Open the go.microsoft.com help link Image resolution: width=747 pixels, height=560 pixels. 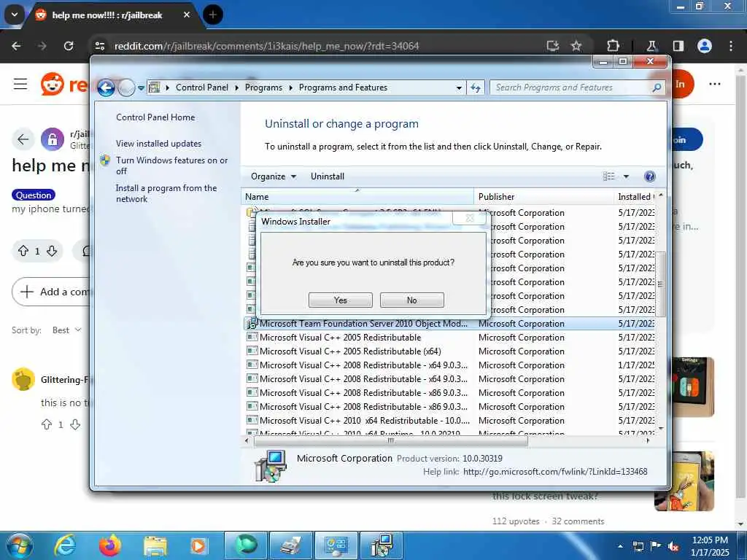pos(555,472)
